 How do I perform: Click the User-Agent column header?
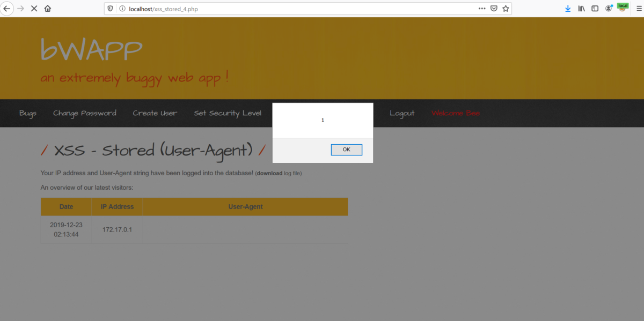pos(245,206)
